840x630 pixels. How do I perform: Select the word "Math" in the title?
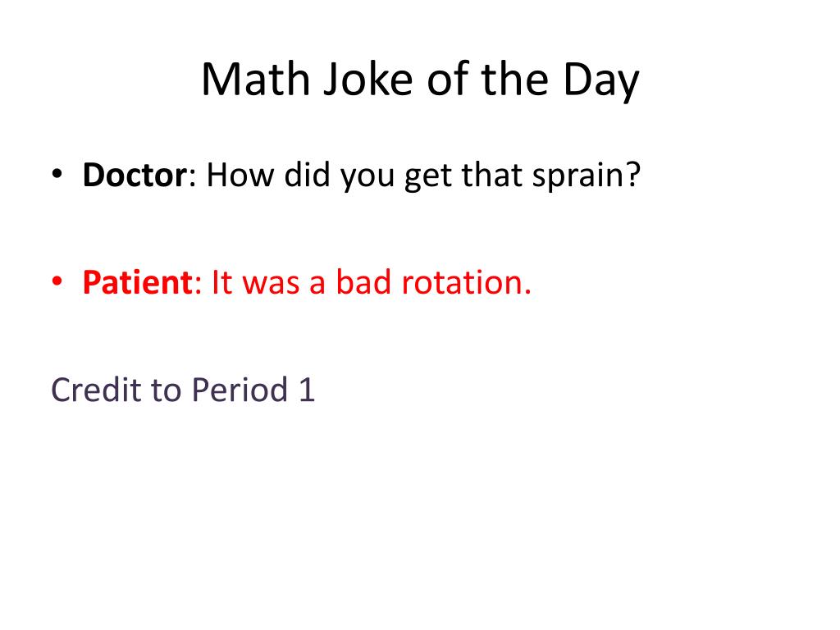tap(256, 80)
